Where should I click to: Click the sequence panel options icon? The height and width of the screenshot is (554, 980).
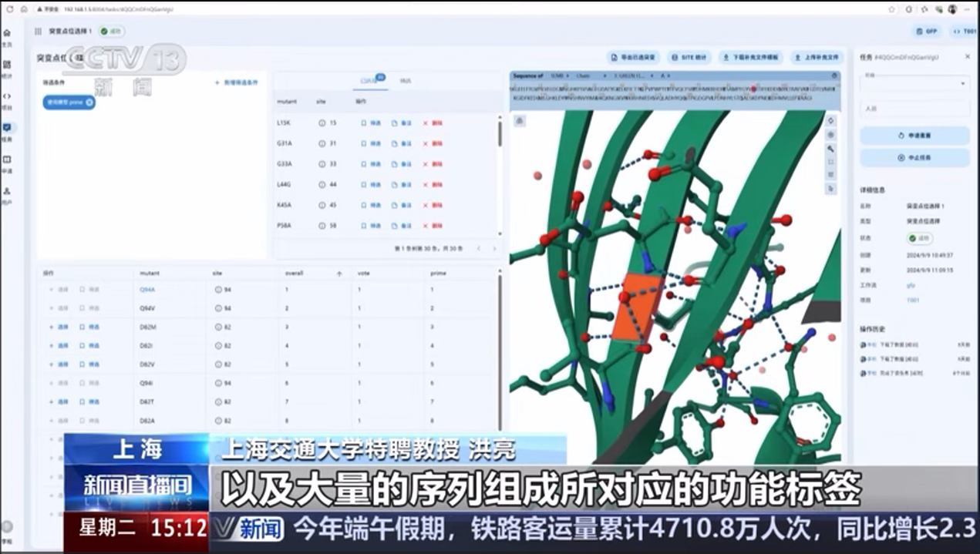click(834, 76)
